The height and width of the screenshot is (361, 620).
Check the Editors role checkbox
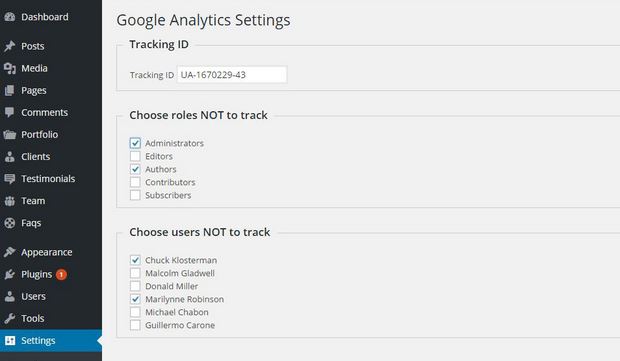pos(135,156)
